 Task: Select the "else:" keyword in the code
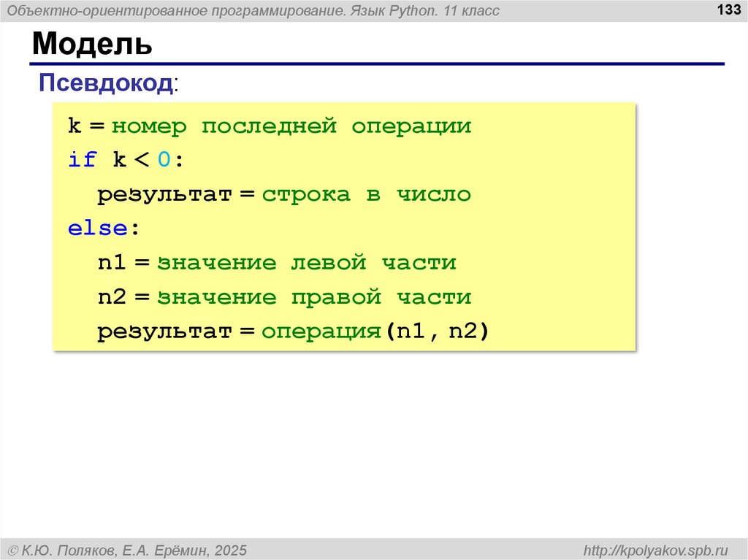(102, 229)
